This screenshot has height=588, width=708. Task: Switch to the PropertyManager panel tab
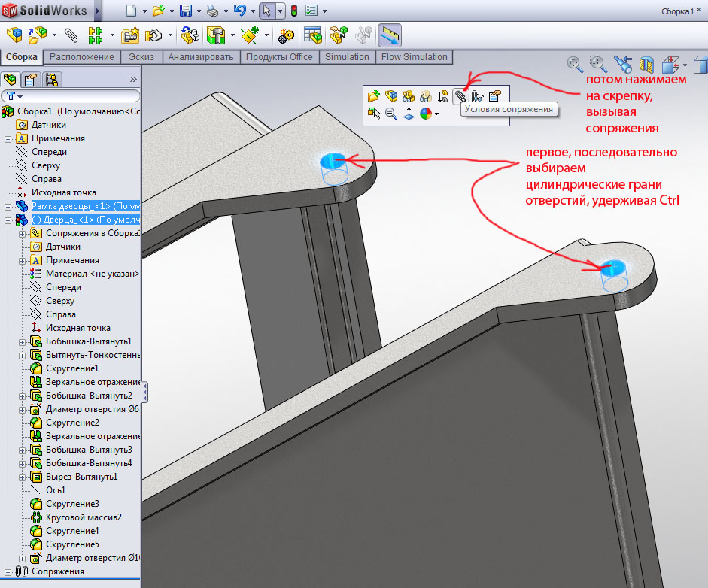tap(31, 79)
